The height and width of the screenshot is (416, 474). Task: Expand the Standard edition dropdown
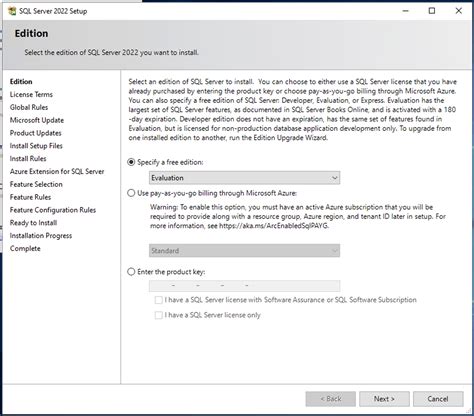[x=244, y=251]
